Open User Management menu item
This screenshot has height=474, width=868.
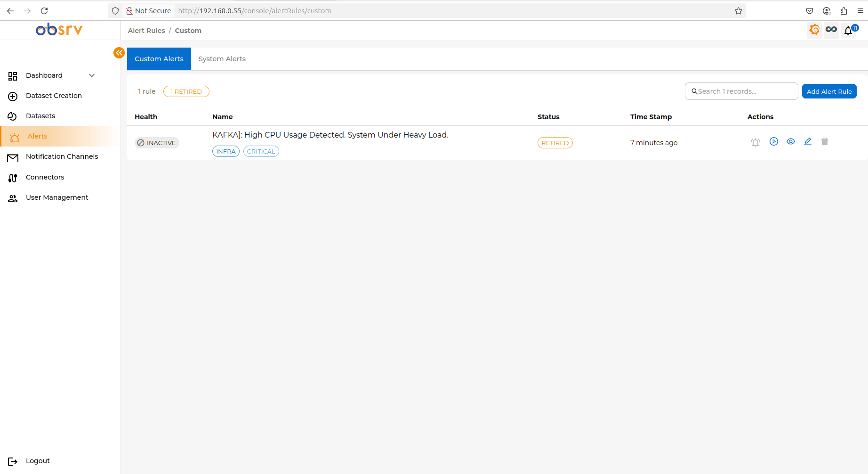point(57,197)
